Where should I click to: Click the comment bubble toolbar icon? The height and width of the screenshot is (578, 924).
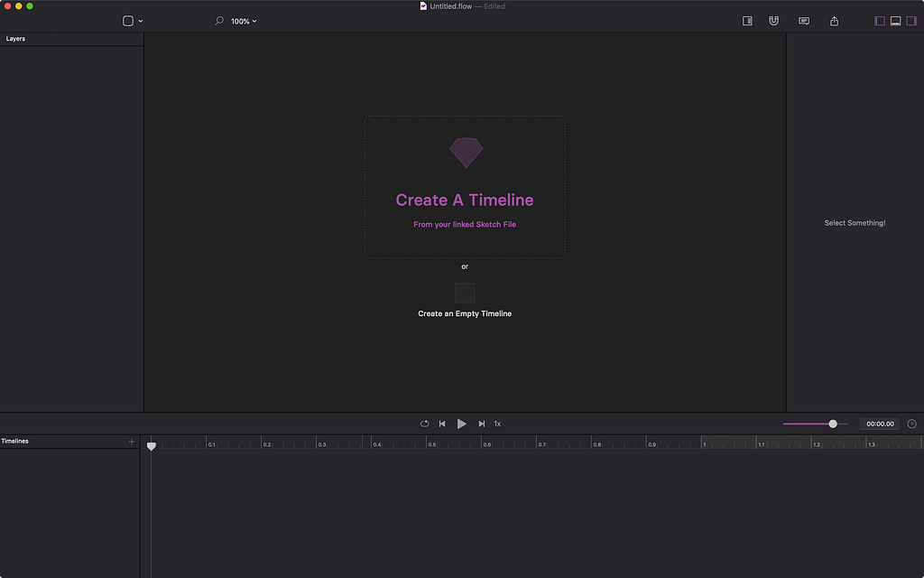(804, 22)
